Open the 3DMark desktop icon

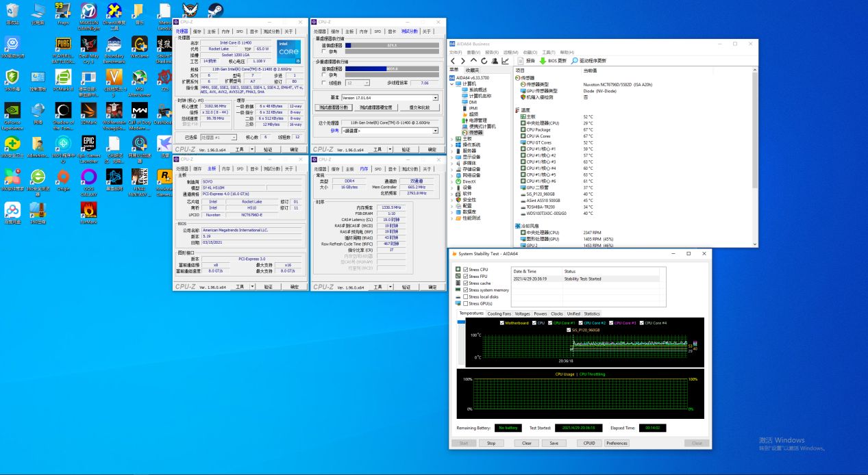pos(88,111)
